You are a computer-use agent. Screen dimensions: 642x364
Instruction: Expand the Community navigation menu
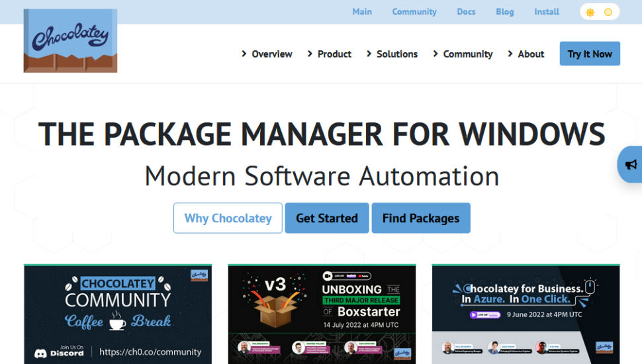point(463,54)
